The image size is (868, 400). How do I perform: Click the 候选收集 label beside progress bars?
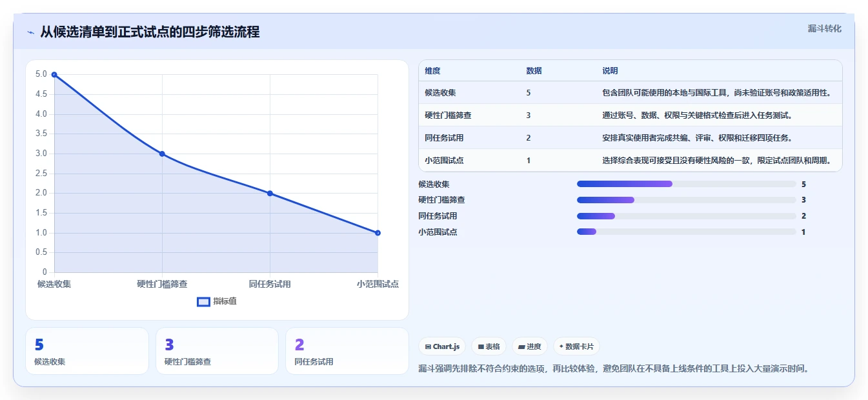(434, 184)
